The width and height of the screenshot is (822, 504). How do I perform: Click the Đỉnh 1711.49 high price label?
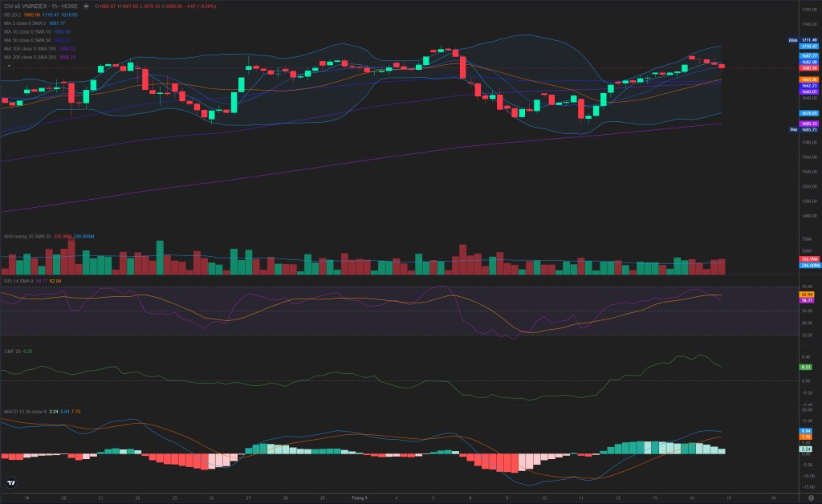pyautogui.click(x=804, y=40)
